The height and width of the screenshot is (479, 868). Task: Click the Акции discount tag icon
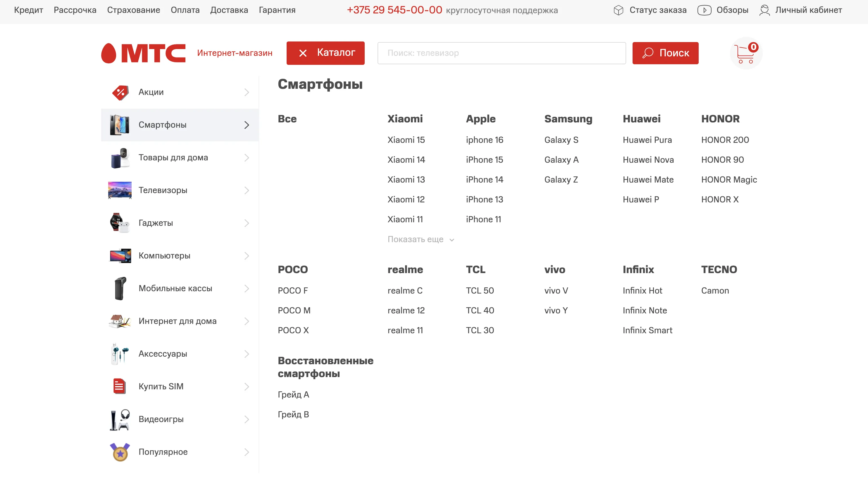pyautogui.click(x=120, y=93)
